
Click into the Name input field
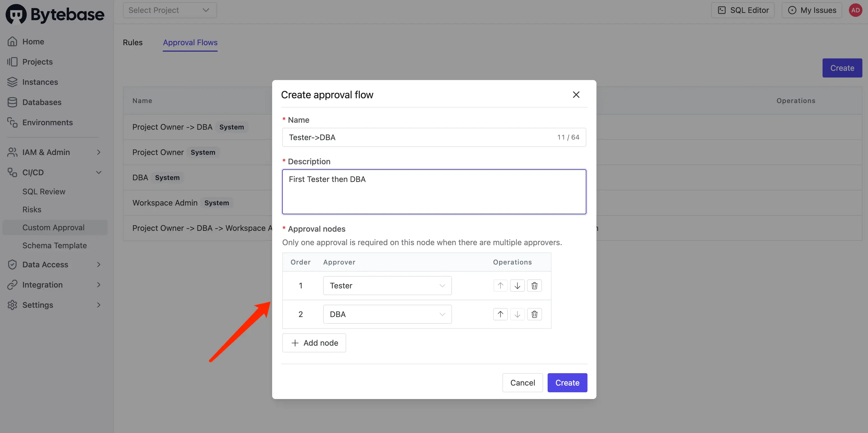418,137
